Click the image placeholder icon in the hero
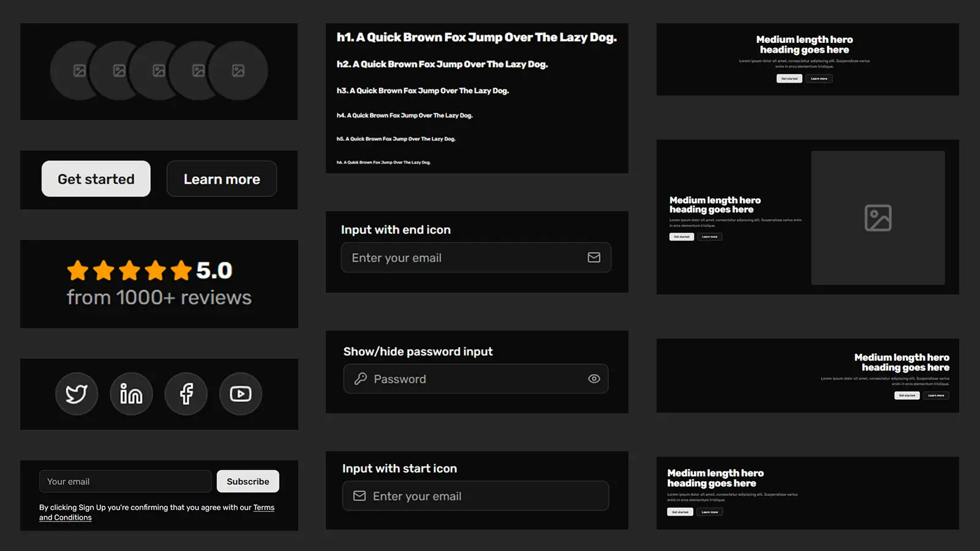 click(878, 217)
